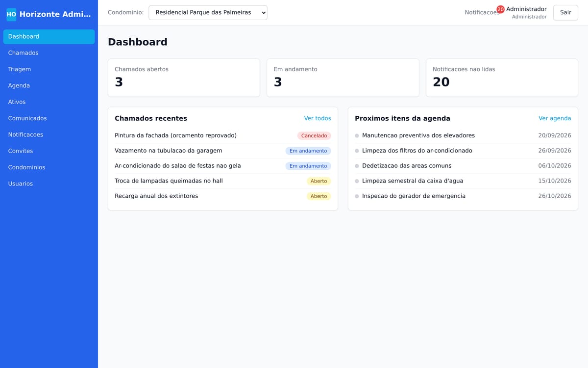588x368 pixels.
Task: Click the date 26/09/2026
Action: 555,151
